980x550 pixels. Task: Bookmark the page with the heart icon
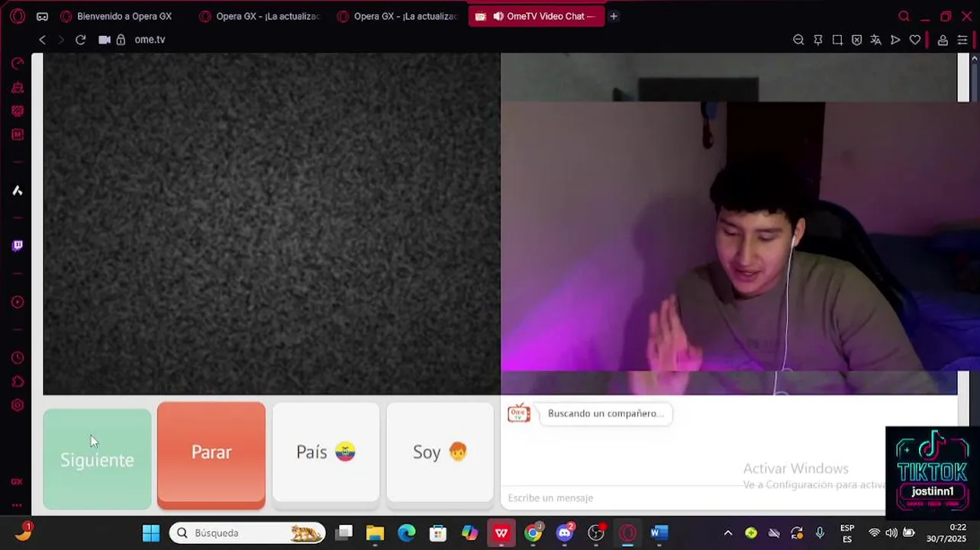tap(915, 40)
